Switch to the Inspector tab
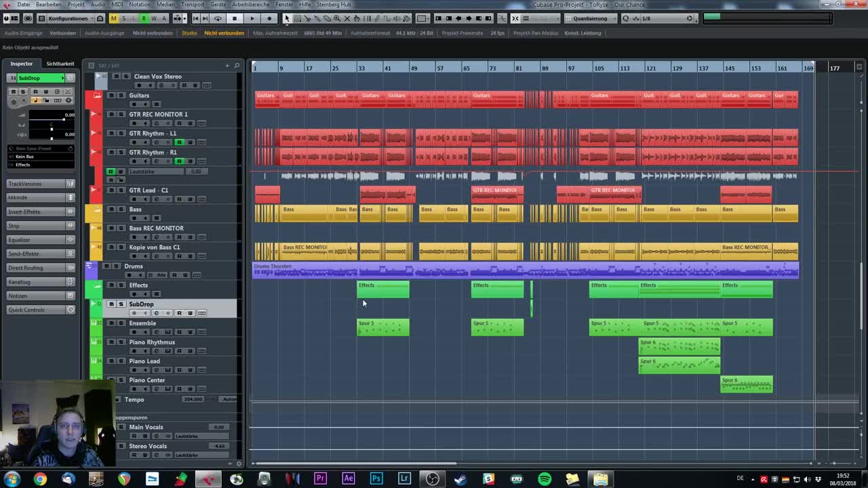 [x=21, y=64]
